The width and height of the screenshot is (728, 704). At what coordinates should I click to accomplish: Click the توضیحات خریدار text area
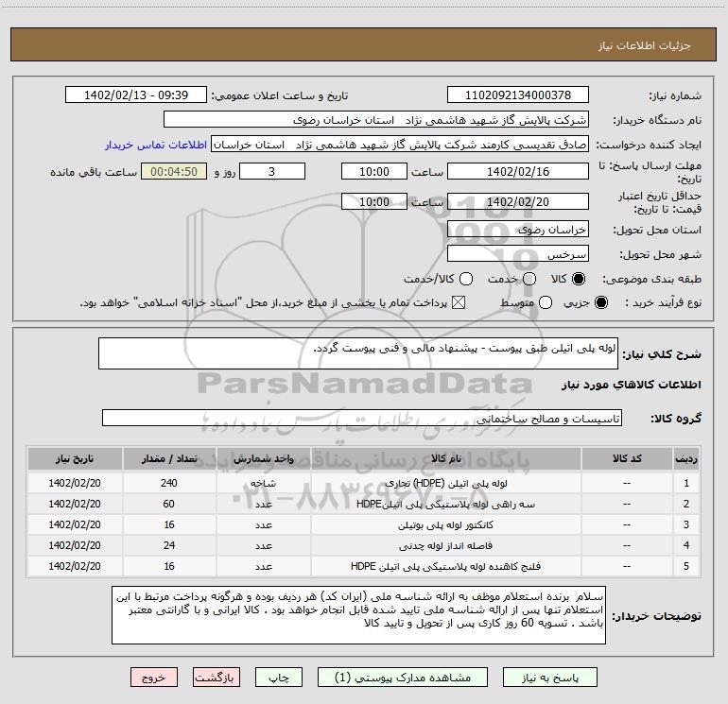pos(358,615)
